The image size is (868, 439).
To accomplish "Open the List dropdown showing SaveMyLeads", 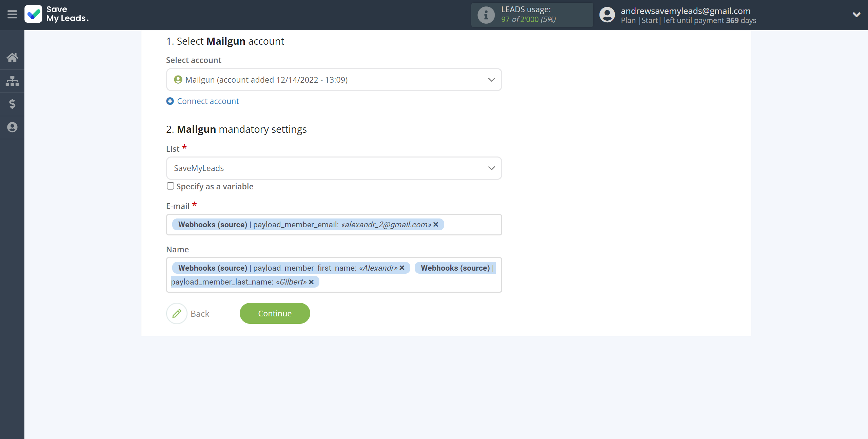I will pyautogui.click(x=334, y=168).
